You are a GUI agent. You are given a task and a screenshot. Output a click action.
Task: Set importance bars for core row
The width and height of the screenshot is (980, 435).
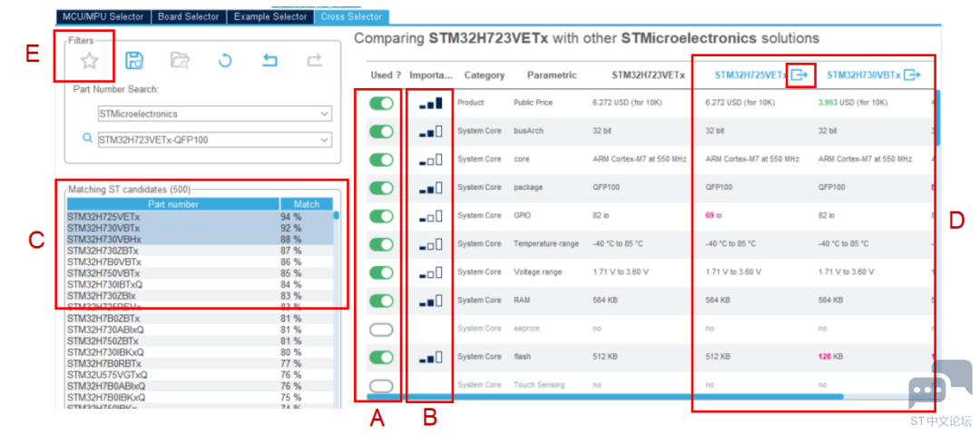click(x=431, y=160)
